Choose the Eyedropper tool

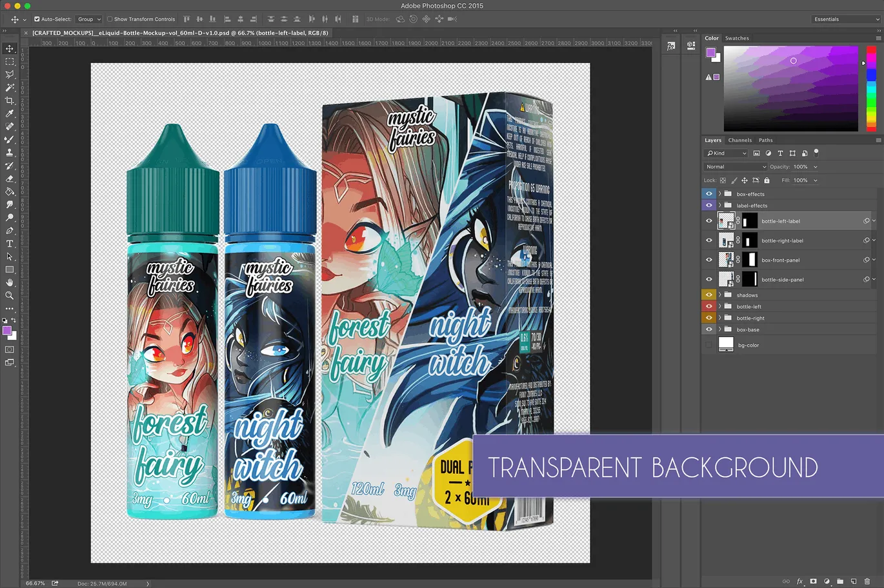tap(9, 113)
